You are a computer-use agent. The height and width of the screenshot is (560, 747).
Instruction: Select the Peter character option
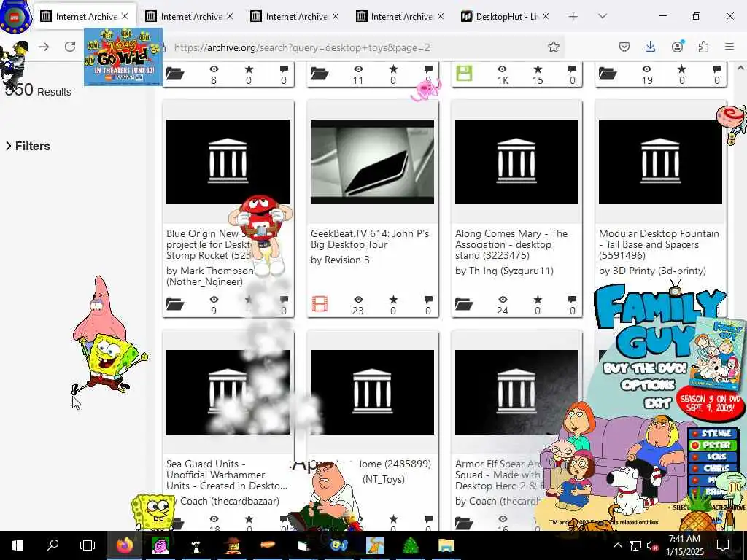click(712, 445)
